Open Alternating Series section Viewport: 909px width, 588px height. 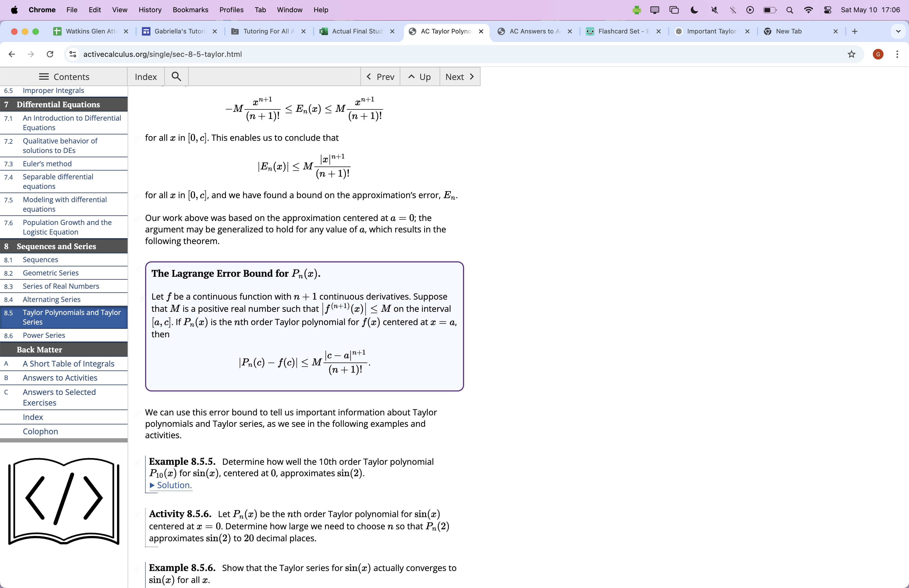pyautogui.click(x=51, y=300)
